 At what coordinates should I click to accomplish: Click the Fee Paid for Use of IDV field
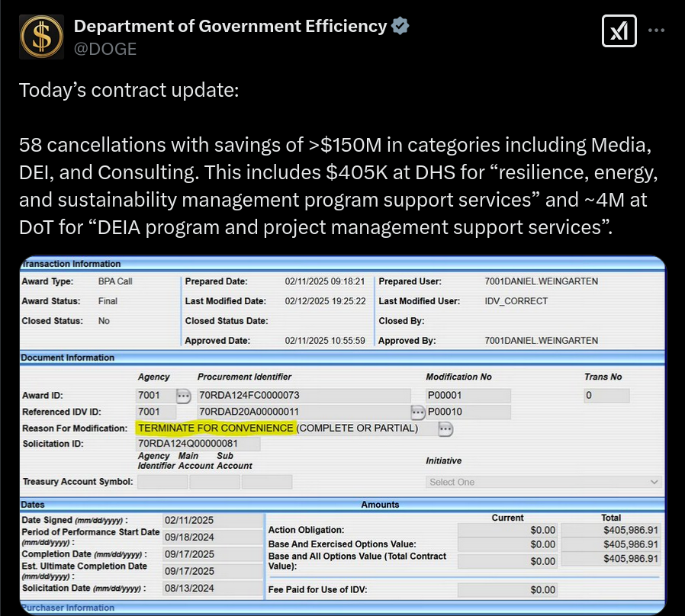(507, 590)
